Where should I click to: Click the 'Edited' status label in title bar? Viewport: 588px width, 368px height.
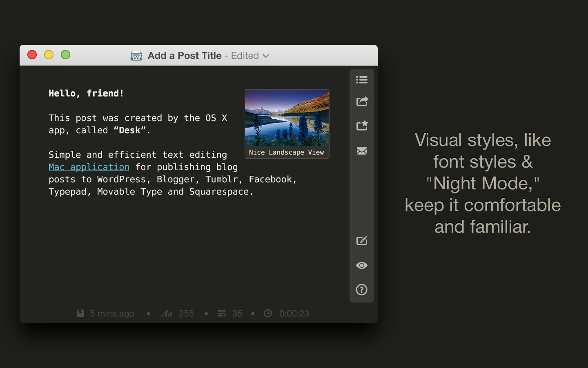click(245, 56)
